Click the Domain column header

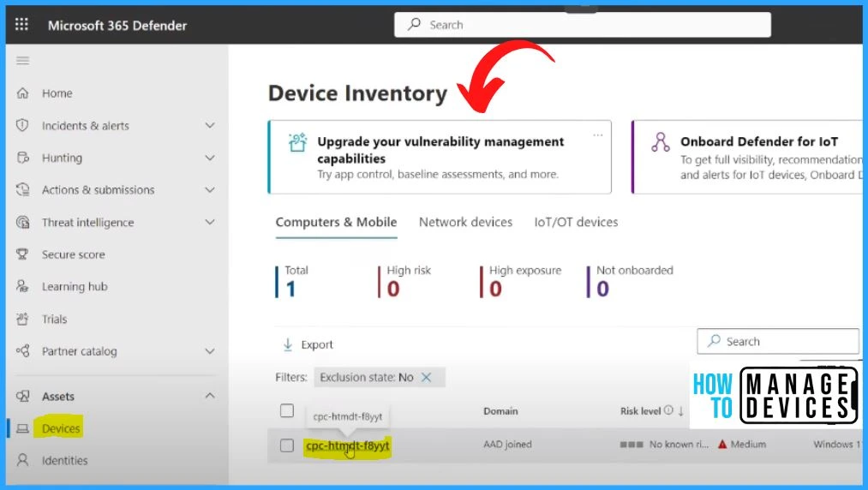[x=500, y=411]
